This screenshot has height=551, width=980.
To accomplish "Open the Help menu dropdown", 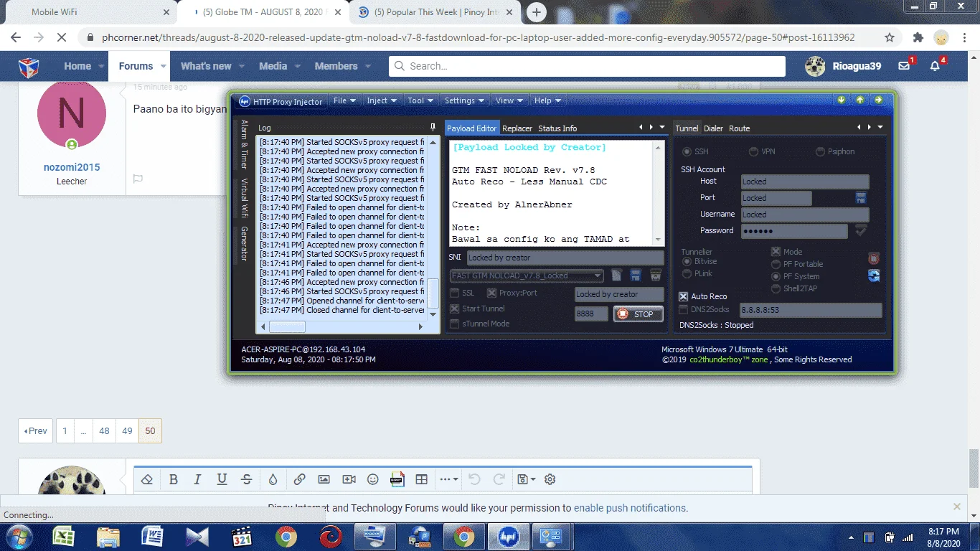I will pos(548,100).
